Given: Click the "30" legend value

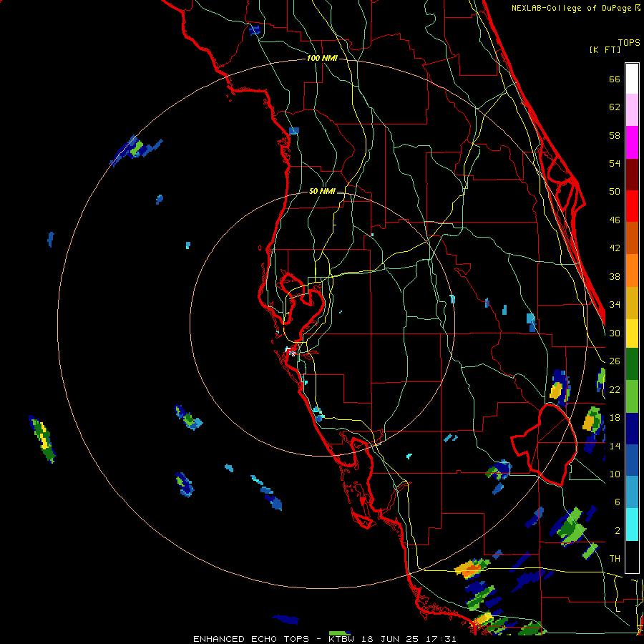Looking at the screenshot, I should pos(615,333).
